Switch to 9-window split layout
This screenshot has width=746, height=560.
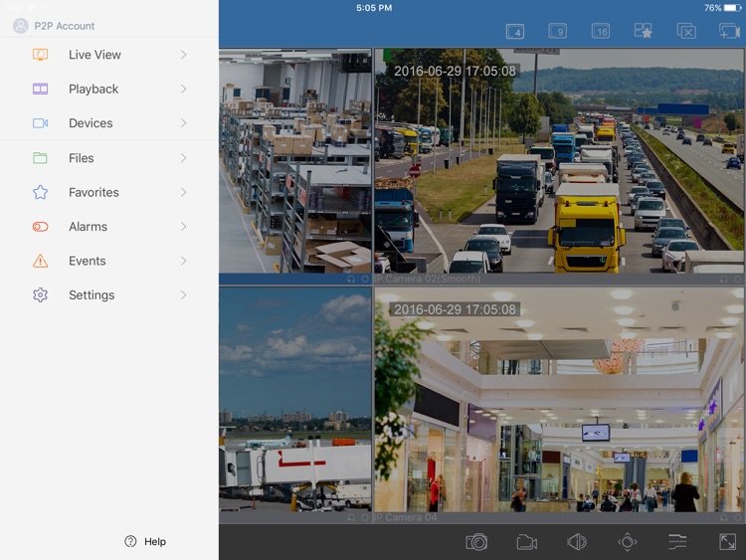tap(558, 32)
